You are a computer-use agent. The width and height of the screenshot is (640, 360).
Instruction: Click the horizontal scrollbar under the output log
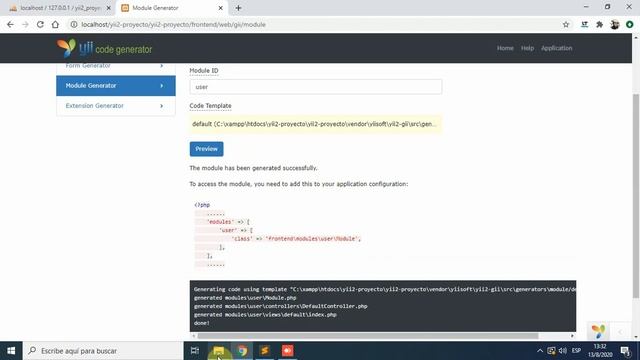pos(367,336)
